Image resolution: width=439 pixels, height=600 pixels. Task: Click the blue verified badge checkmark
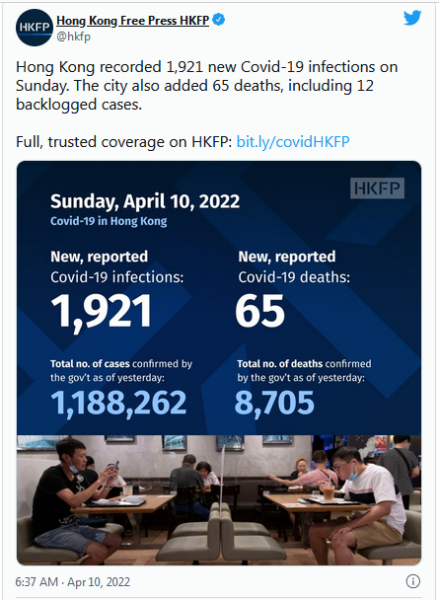pyautogui.click(x=219, y=20)
